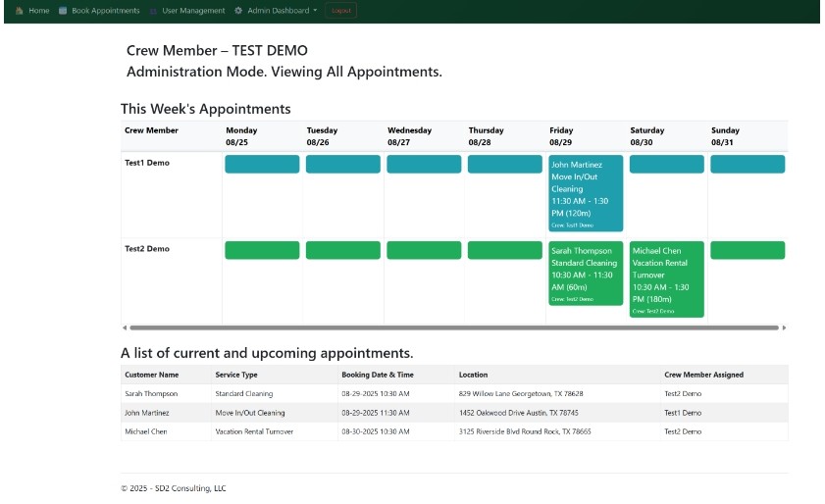Screen dimensions: 825x504
Task: Open the Book Appointments menu item
Action: click(105, 11)
